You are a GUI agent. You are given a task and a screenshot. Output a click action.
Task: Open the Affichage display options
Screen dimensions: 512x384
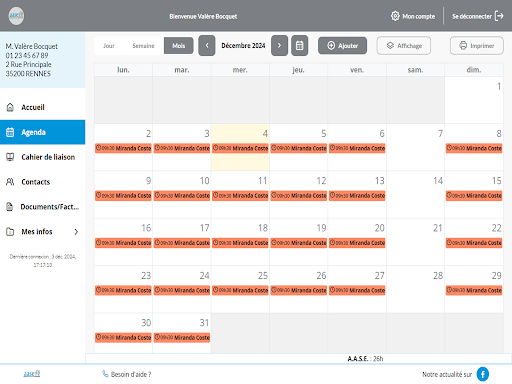pyautogui.click(x=404, y=46)
